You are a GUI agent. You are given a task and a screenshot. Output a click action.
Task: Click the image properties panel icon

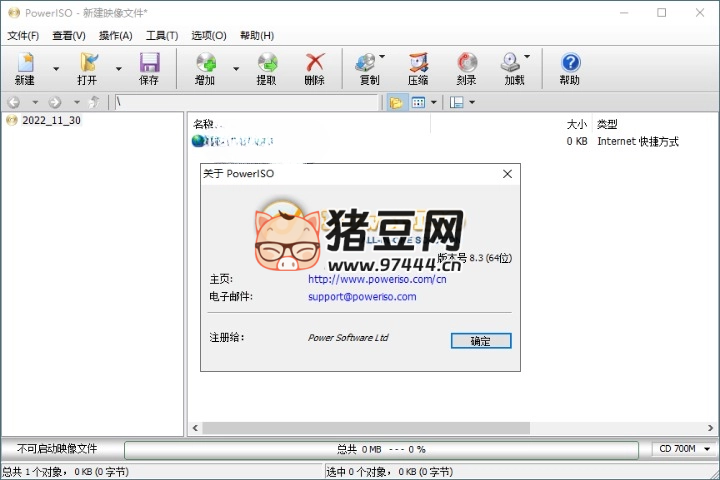[456, 102]
